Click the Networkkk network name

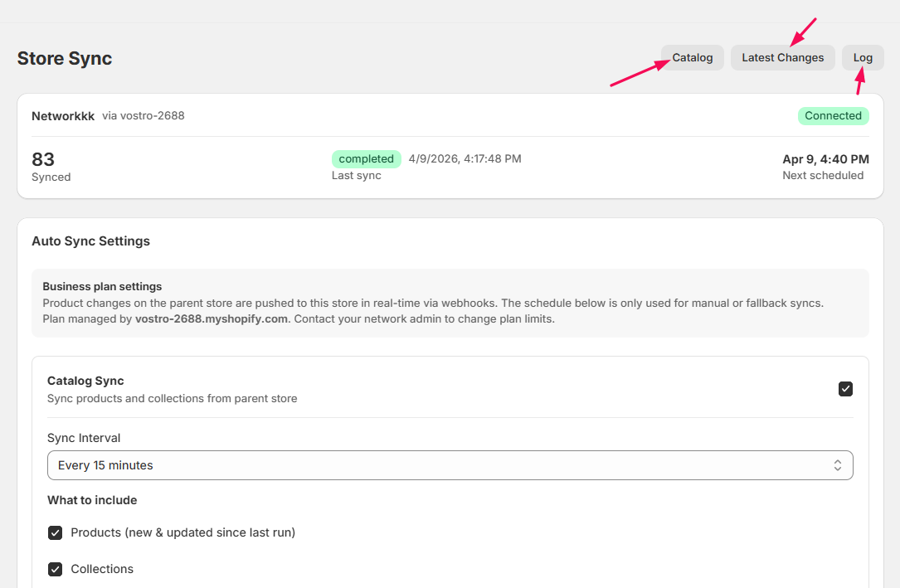pyautogui.click(x=63, y=116)
